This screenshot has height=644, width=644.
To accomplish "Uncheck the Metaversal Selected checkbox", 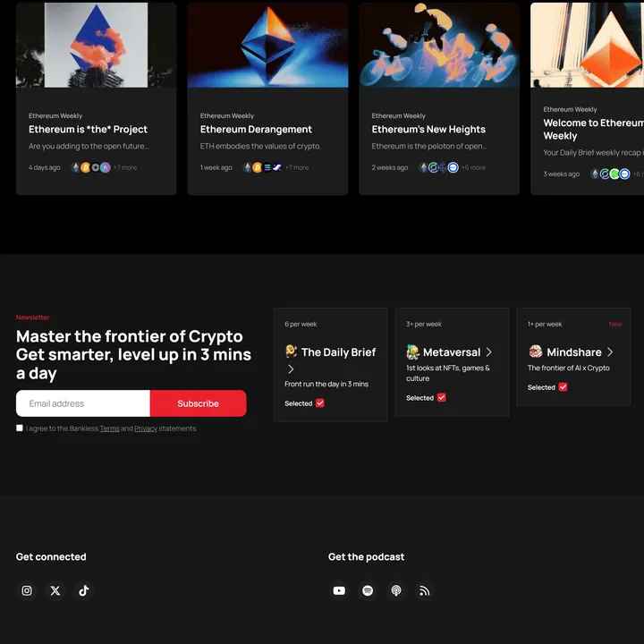I will pos(442,398).
